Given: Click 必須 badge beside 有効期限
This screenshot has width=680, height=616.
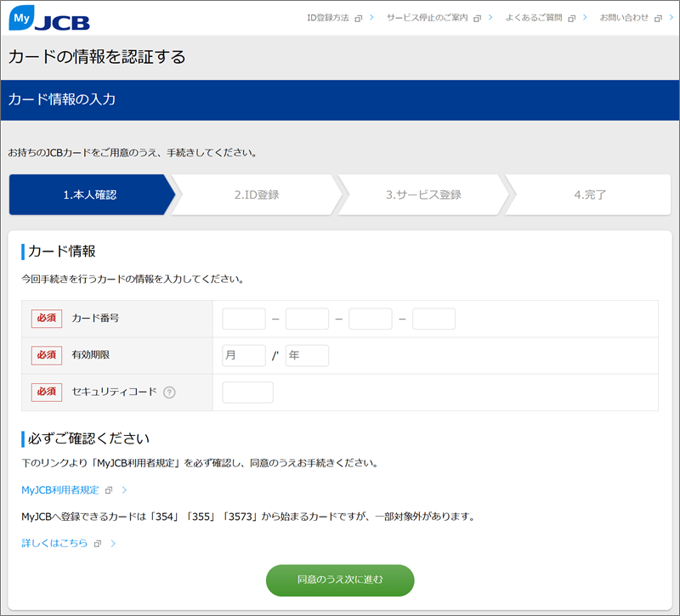Looking at the screenshot, I should point(47,355).
